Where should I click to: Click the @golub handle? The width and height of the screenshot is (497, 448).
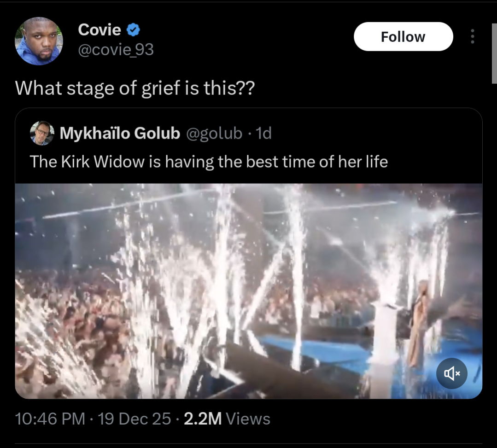pyautogui.click(x=214, y=134)
